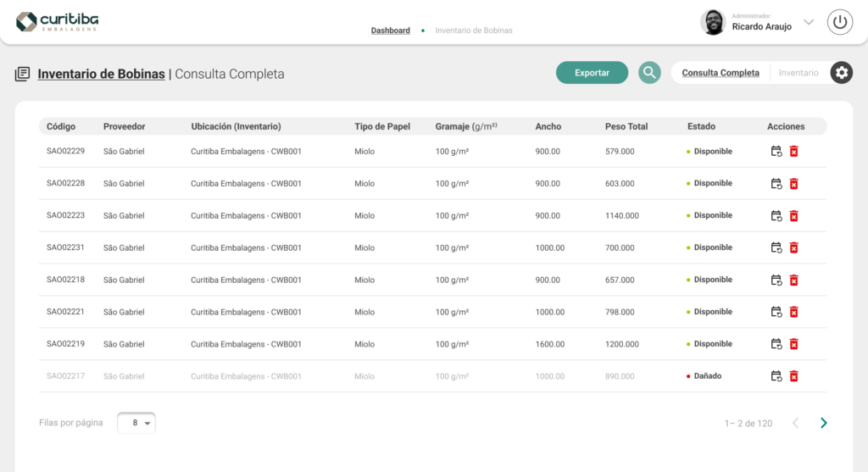Click the search magnifier icon
Screen dimensions: 868x472
point(649,73)
